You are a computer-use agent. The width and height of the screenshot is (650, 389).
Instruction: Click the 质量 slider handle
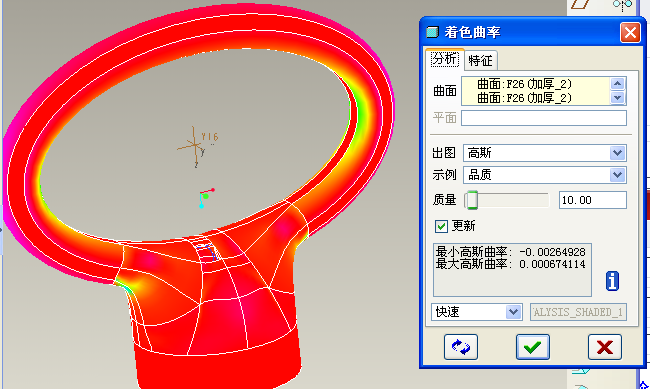tap(471, 200)
